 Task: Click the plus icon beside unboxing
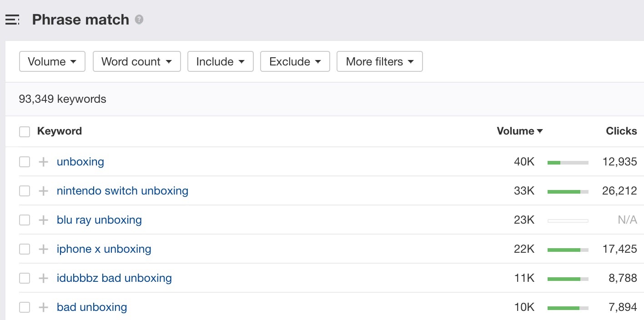click(43, 161)
